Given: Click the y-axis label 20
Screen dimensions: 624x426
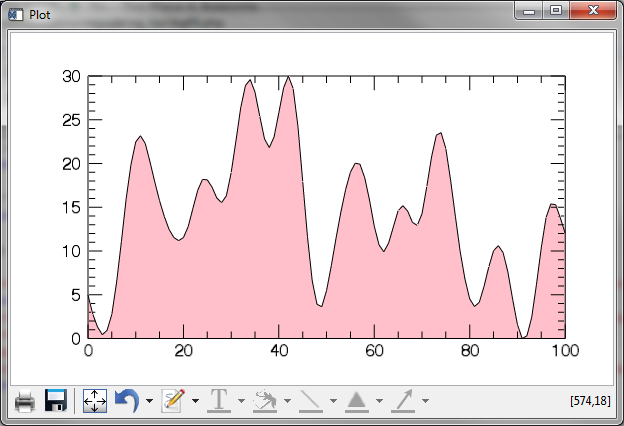Looking at the screenshot, I should pyautogui.click(x=71, y=164).
